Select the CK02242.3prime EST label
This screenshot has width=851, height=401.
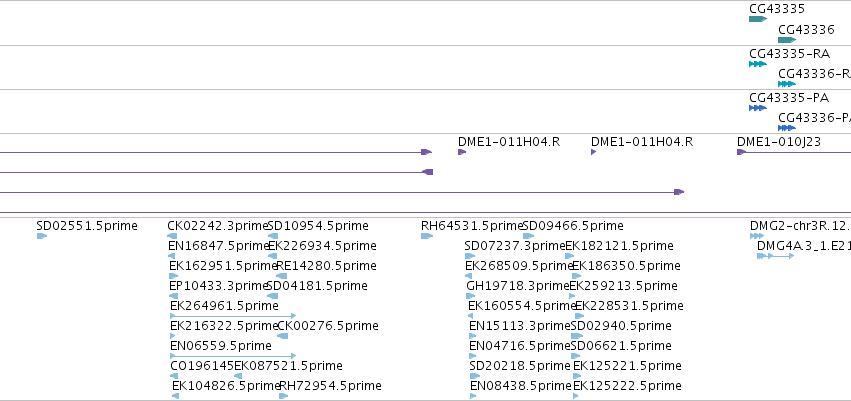click(218, 226)
